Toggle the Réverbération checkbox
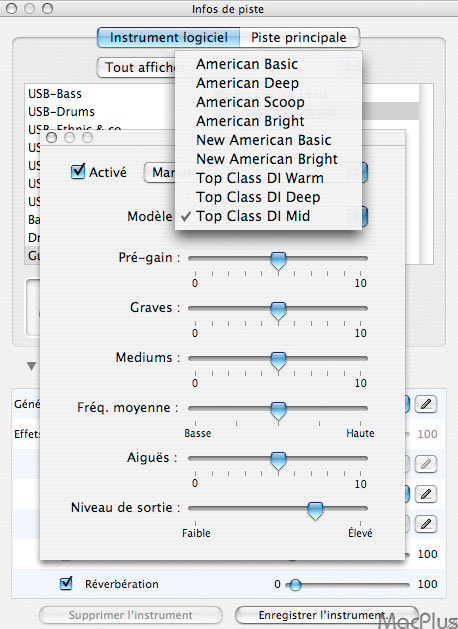The width and height of the screenshot is (458, 629). 66,584
